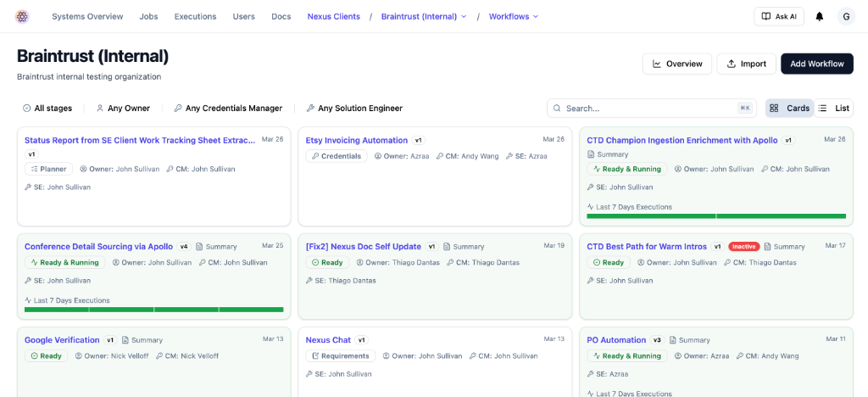
Task: Open Google Verification workflow
Action: tap(62, 340)
